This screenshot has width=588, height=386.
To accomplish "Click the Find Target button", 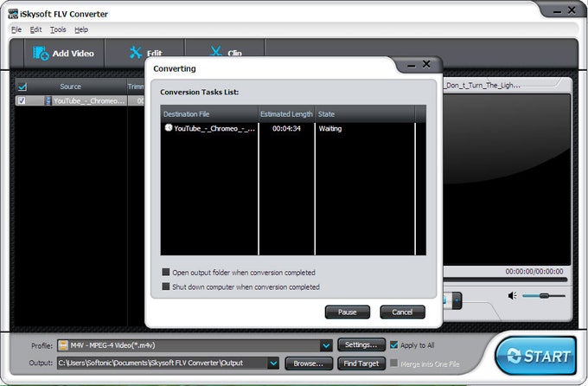I will point(361,363).
